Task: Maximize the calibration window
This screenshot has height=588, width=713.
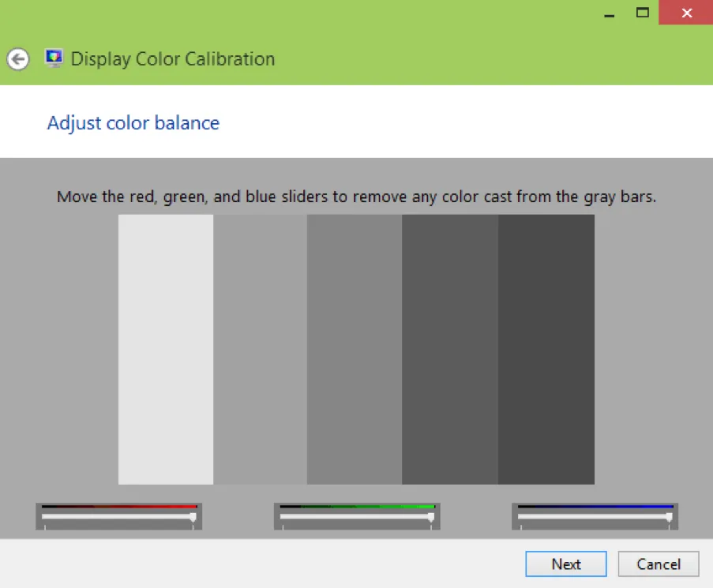Action: (642, 13)
